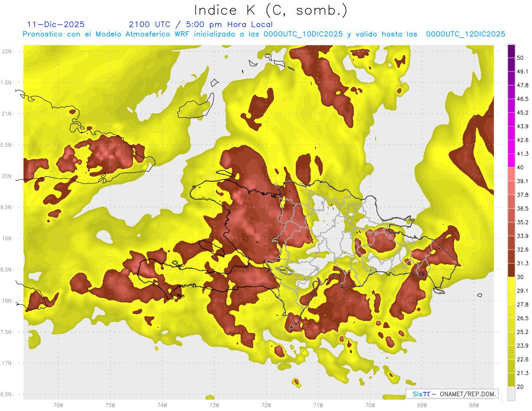Click the colorbar value 37.8
Image resolution: width=532 pixels, height=411 pixels.
523,195
